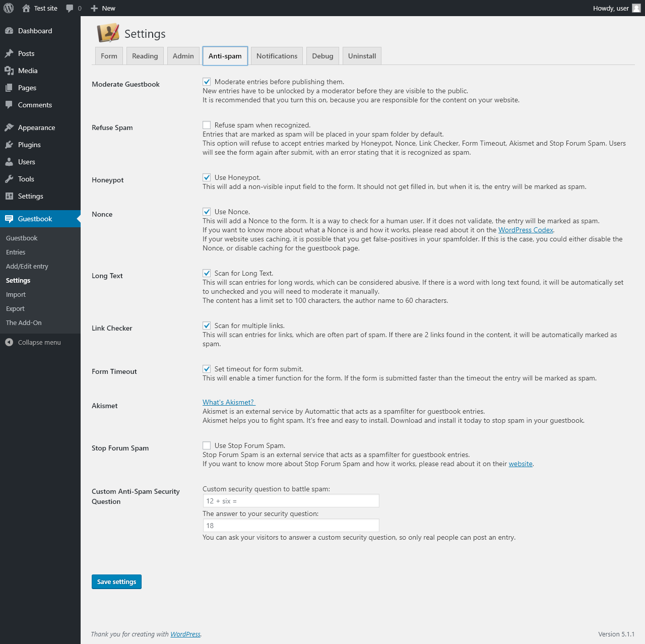
Task: Enable Refuse spam when recognized
Action: [207, 125]
